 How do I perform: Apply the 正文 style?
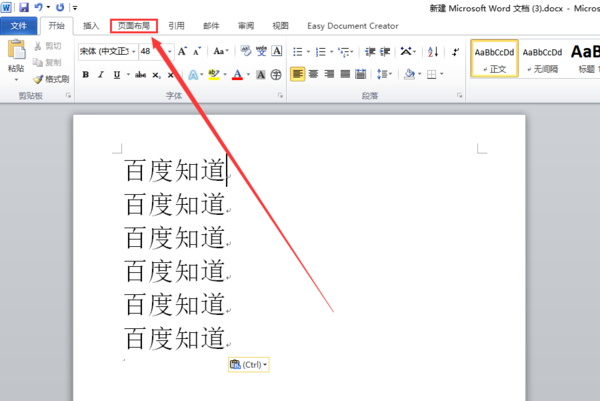tap(494, 59)
